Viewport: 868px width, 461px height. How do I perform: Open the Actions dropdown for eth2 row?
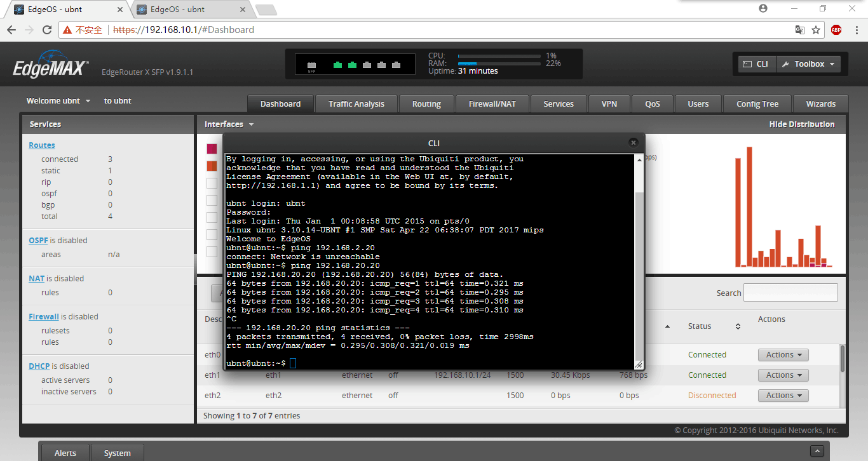coord(783,396)
